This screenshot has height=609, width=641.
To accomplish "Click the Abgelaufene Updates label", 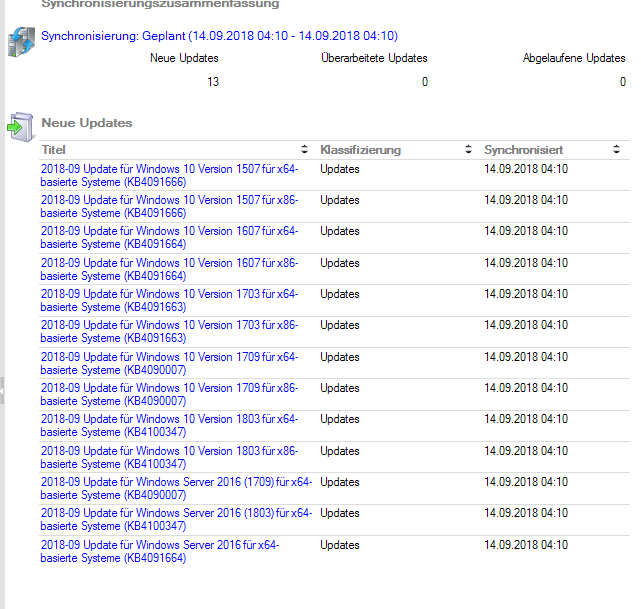I will pos(574,58).
